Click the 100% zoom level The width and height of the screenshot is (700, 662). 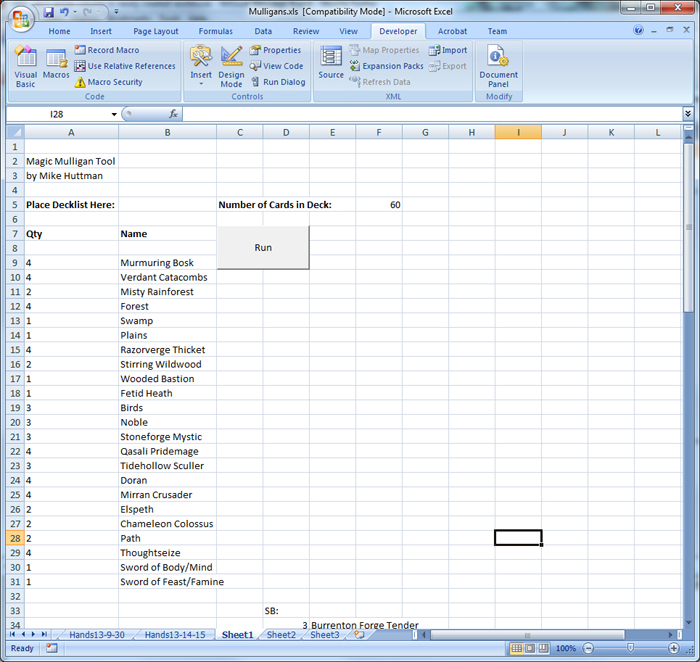coord(566,648)
